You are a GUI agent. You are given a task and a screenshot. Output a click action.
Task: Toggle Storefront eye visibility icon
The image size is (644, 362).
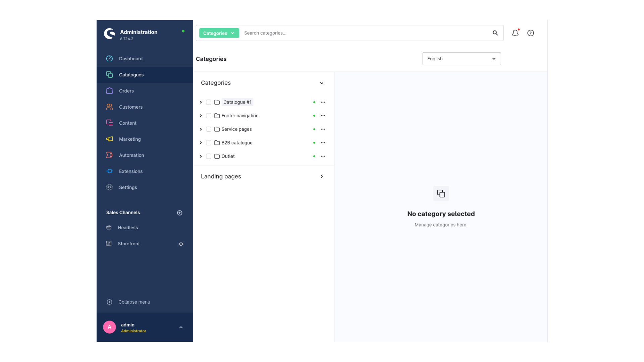[x=181, y=244]
